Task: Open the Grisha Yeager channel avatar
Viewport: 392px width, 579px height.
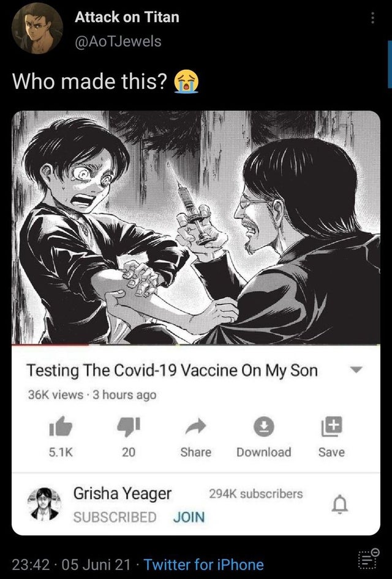Action: pyautogui.click(x=44, y=504)
